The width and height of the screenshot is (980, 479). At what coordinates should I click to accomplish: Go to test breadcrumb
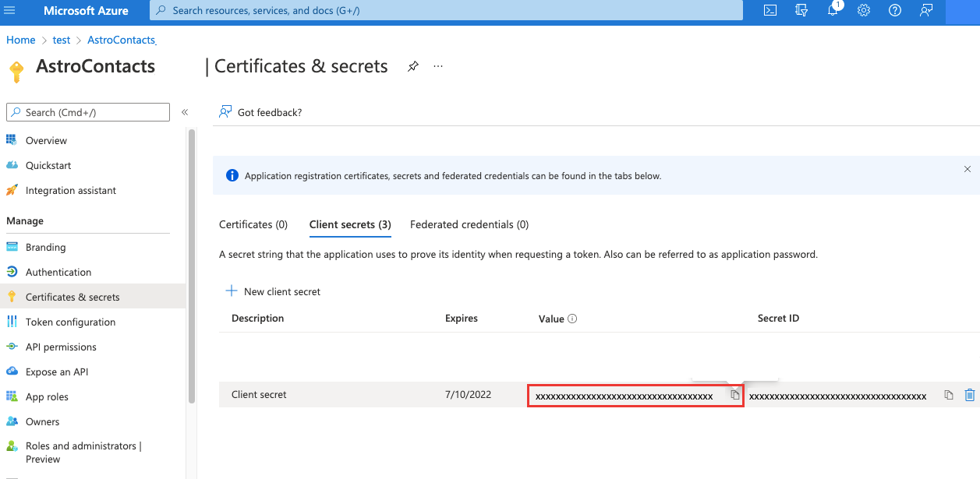pos(61,40)
